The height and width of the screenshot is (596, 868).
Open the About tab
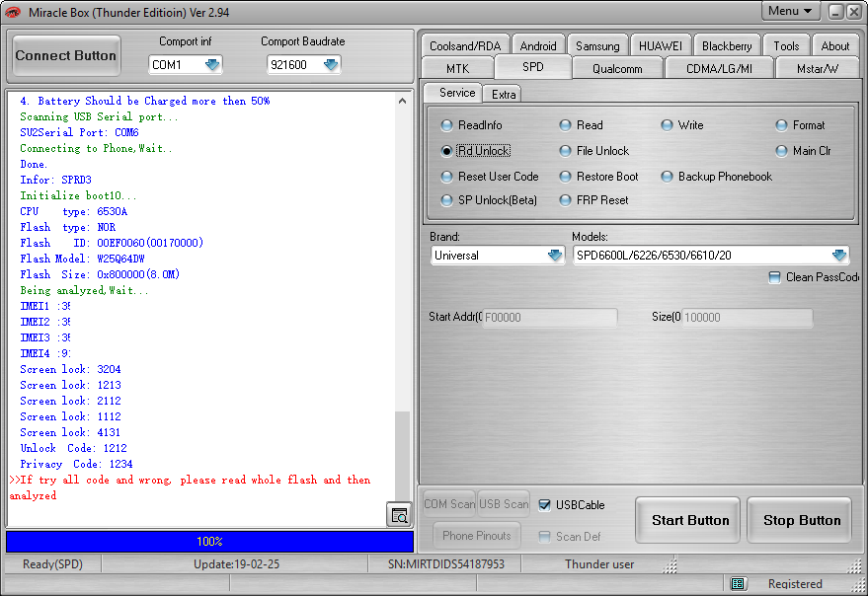click(834, 46)
